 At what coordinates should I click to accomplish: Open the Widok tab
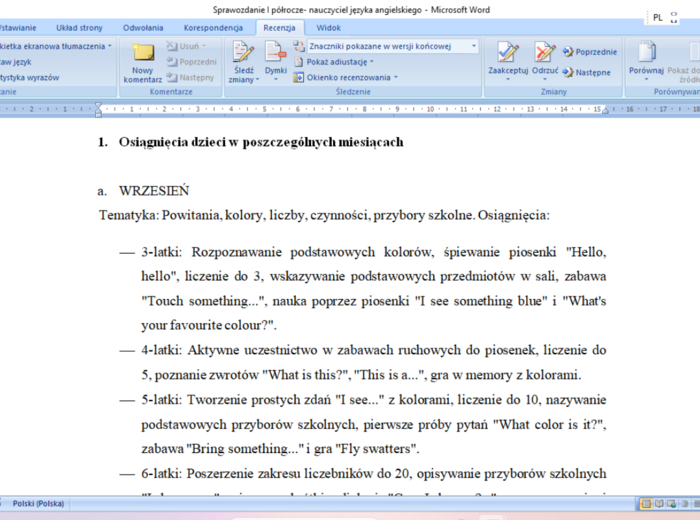(x=329, y=28)
